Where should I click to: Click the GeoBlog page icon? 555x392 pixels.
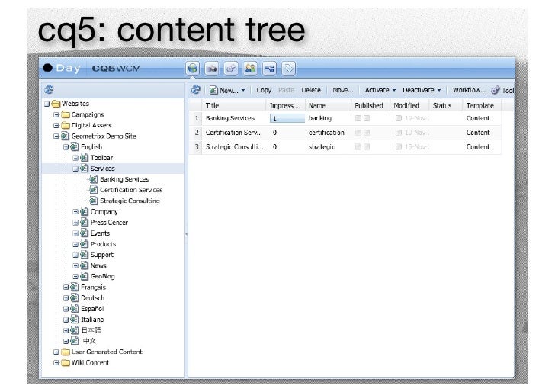pos(84,276)
